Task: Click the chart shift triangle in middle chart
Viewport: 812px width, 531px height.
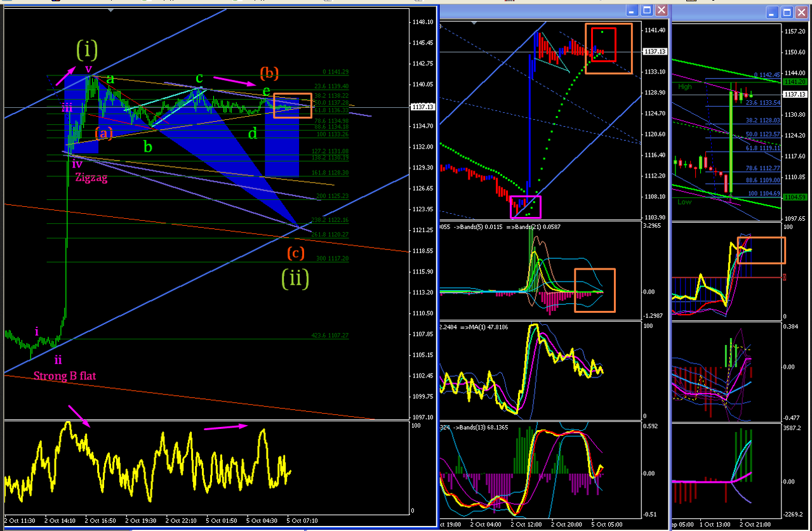Action: click(475, 23)
